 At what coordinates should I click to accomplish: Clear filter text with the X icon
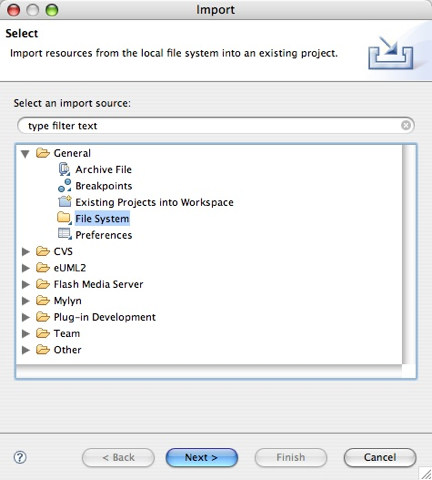coord(406,125)
